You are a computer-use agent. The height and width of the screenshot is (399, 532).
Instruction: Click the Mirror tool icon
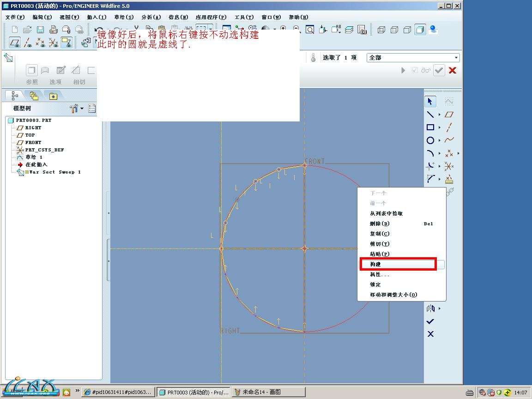tap(430, 308)
